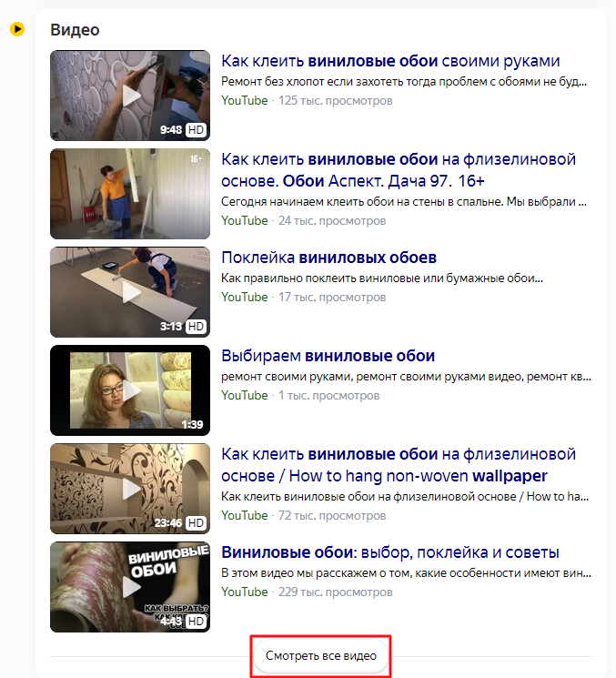Click the yellow video play icon beside Видео
This screenshot has width=616, height=678.
click(17, 29)
